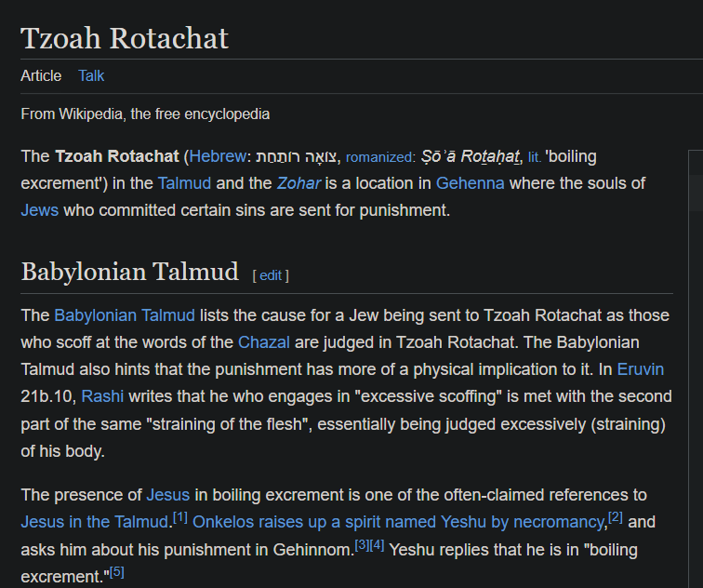The width and height of the screenshot is (703, 588).
Task: Edit the Babylonian Talmud section
Action: [x=271, y=275]
